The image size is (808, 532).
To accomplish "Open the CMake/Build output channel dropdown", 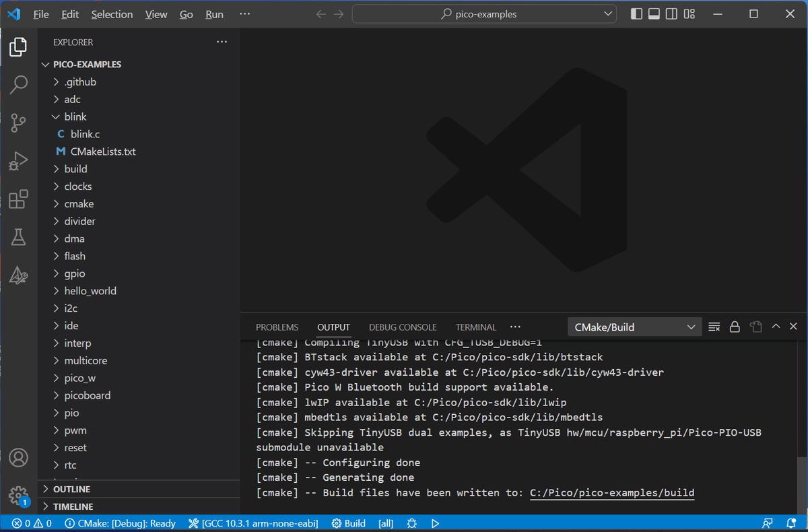I will point(635,327).
